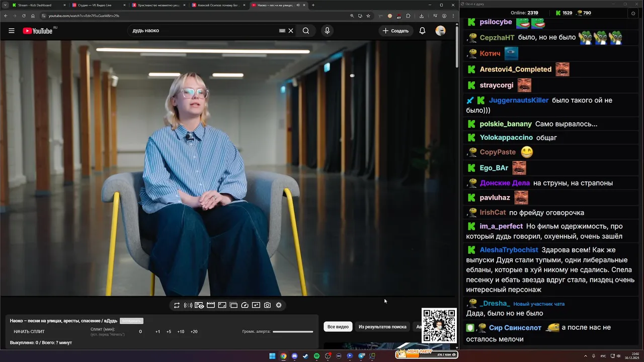Click НАЧАТЬ СПЛИТ

pos(29,332)
